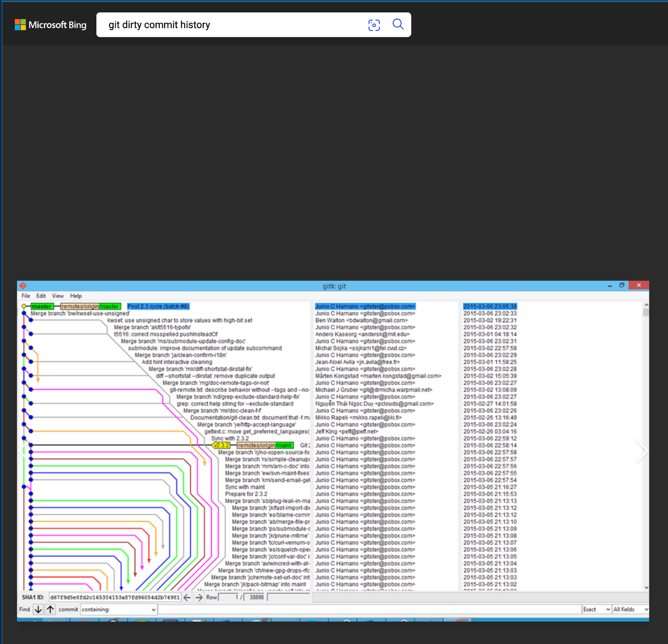The width and height of the screenshot is (668, 644).
Task: Select commit 'Prepare for 2.3.2'
Action: [x=246, y=494]
